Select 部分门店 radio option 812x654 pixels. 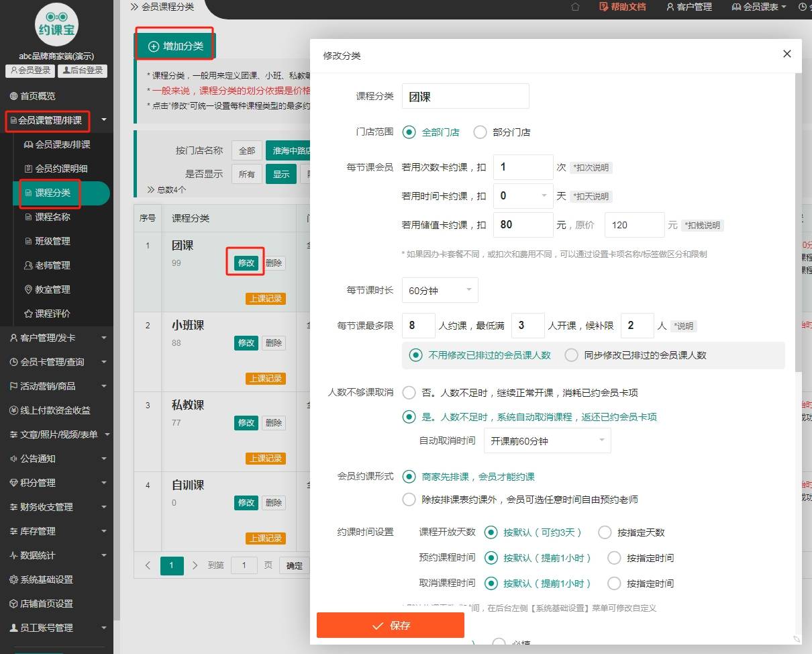[502, 132]
